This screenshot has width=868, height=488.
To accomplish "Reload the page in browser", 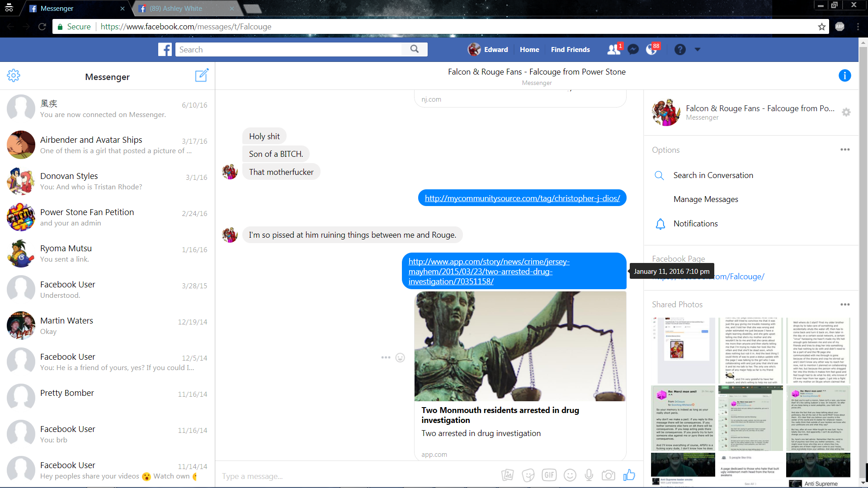I will (42, 27).
